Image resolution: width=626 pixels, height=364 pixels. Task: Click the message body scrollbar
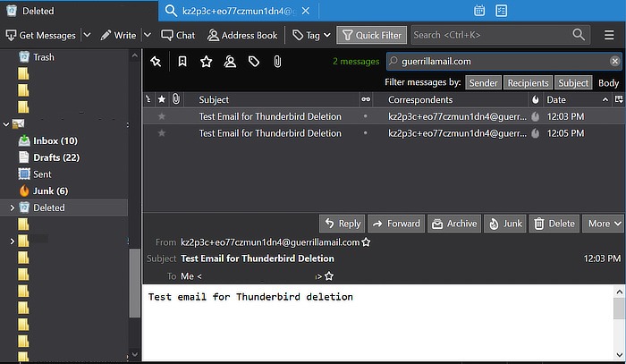[x=619, y=309]
